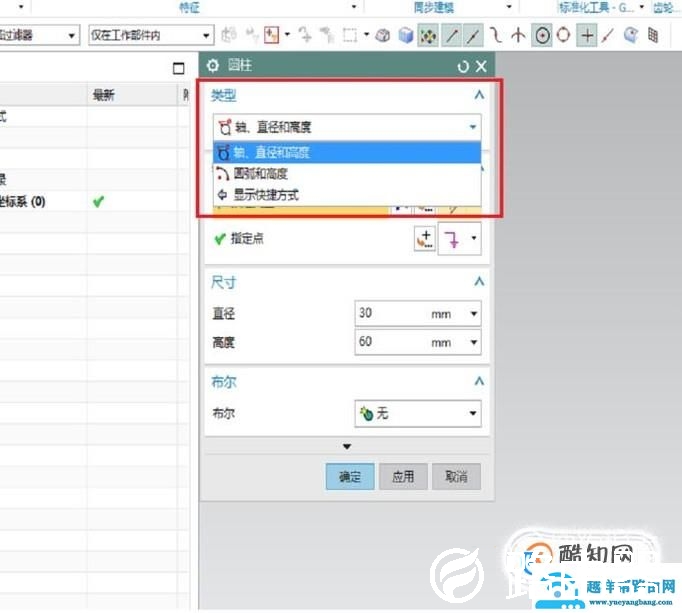Click the 取消 button

(x=456, y=477)
